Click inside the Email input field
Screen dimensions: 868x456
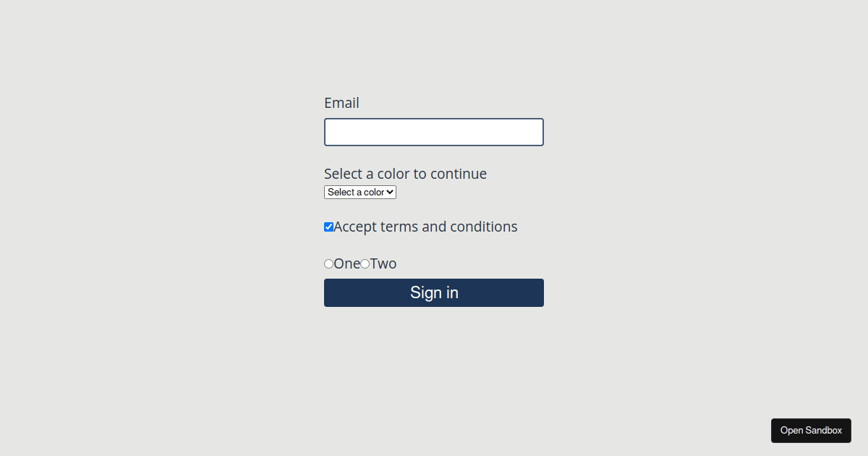(433, 132)
